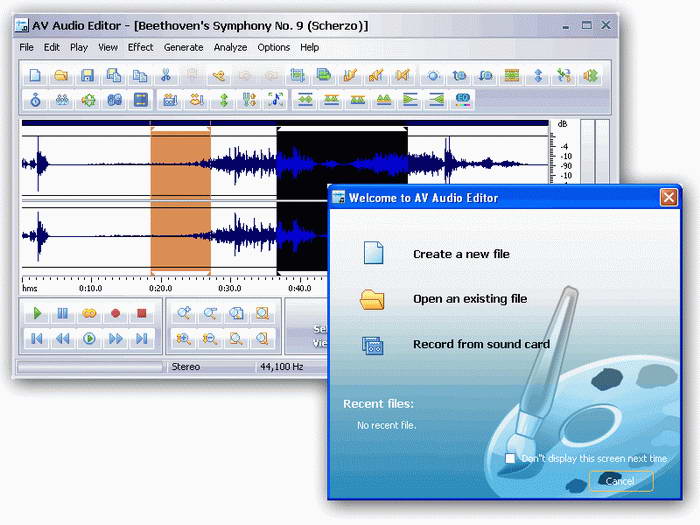
Task: Click the Zoom In magnifier with plus
Action: point(183,313)
